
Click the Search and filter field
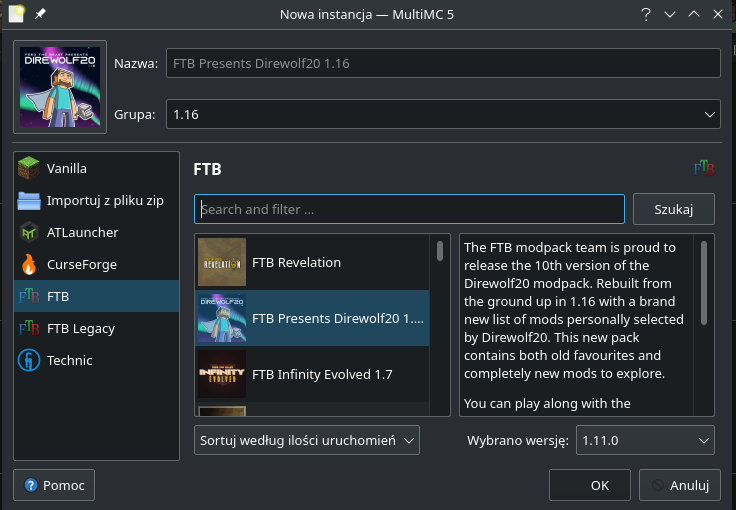[x=409, y=209]
